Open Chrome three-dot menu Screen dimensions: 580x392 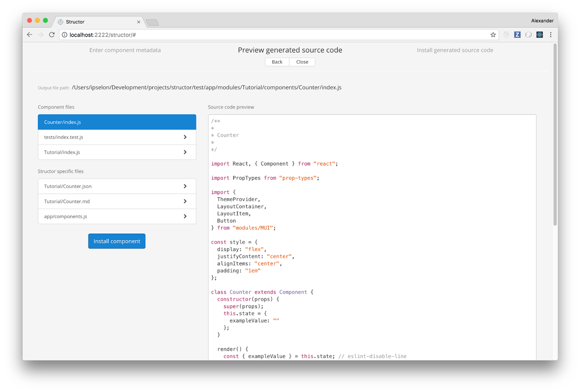coord(551,35)
